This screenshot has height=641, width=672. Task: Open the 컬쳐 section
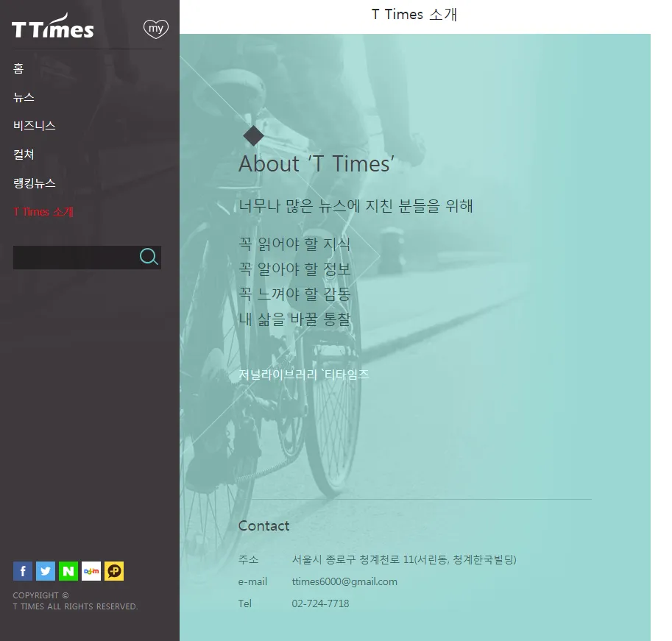click(x=24, y=155)
